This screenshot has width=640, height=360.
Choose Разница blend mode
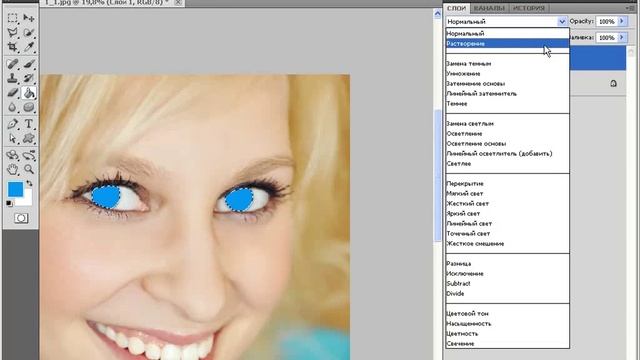pyautogui.click(x=507, y=264)
